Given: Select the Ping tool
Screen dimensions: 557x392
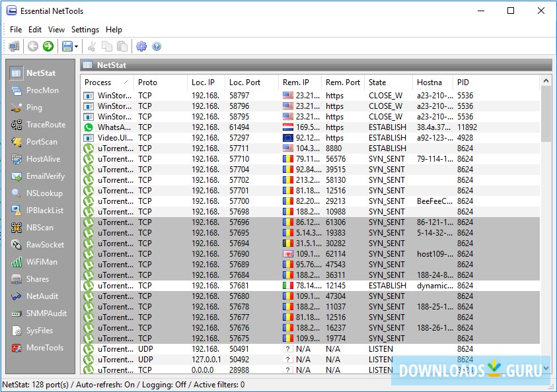Looking at the screenshot, I should (x=33, y=108).
